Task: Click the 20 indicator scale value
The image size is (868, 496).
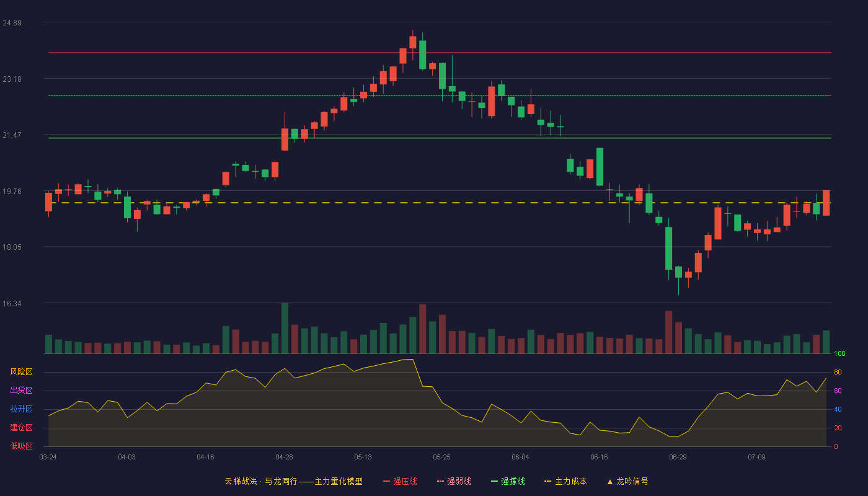Action: click(838, 428)
